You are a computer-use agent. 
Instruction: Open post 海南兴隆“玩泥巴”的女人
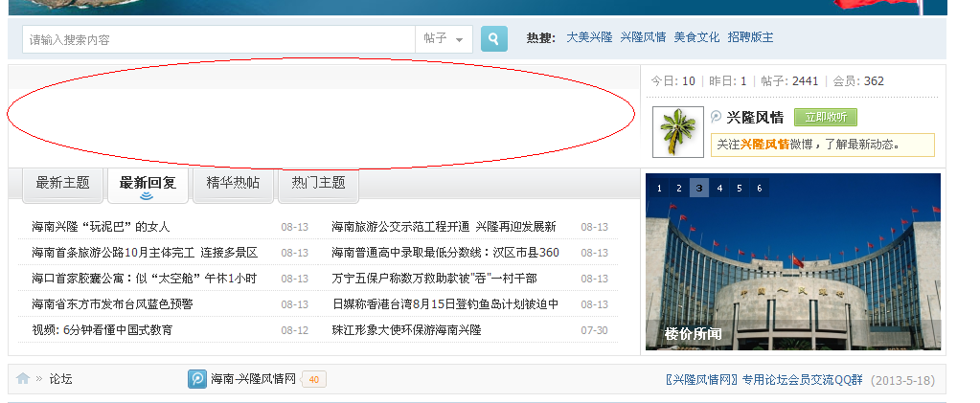click(x=101, y=227)
